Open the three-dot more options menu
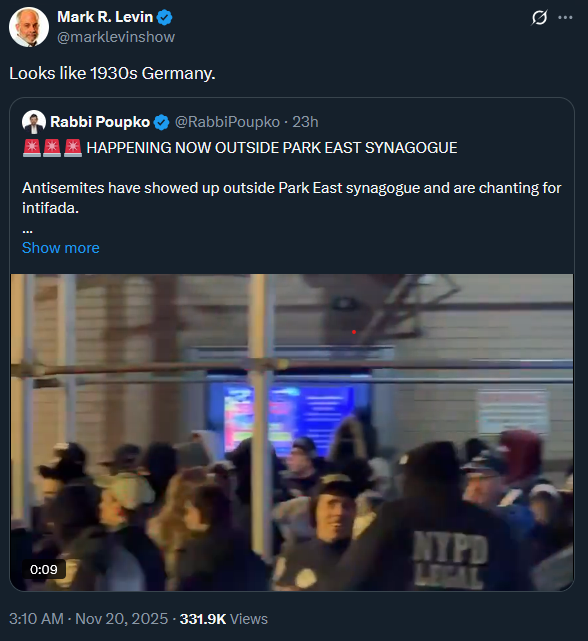The width and height of the screenshot is (588, 641). point(565,18)
